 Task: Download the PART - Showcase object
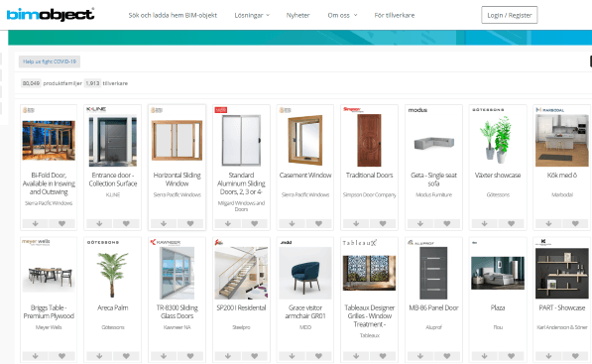(548, 356)
